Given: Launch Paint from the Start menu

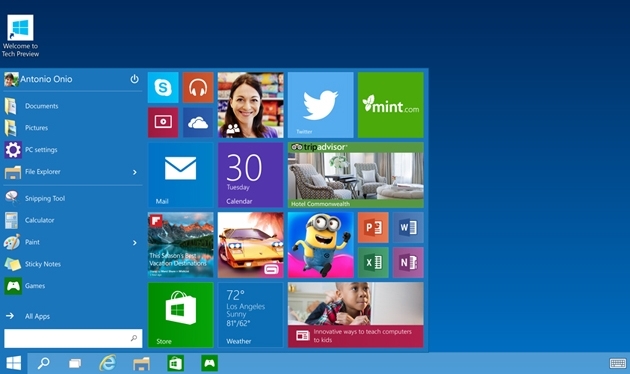Looking at the screenshot, I should [x=72, y=242].
